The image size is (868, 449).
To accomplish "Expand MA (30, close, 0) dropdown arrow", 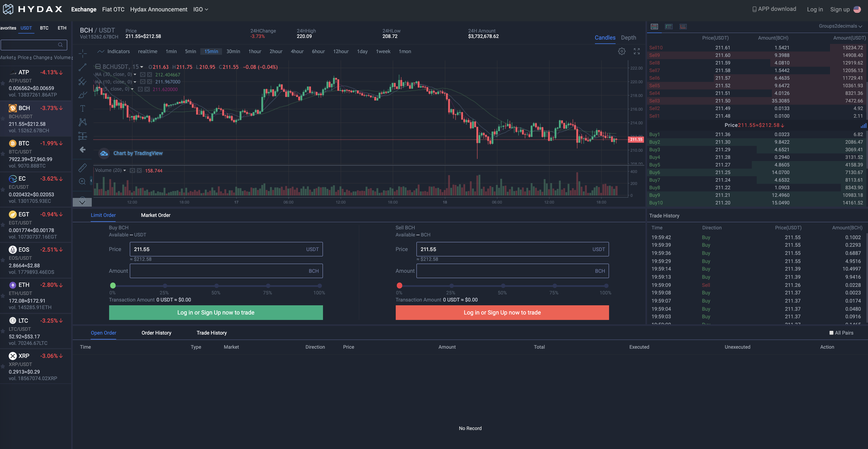I will point(135,74).
